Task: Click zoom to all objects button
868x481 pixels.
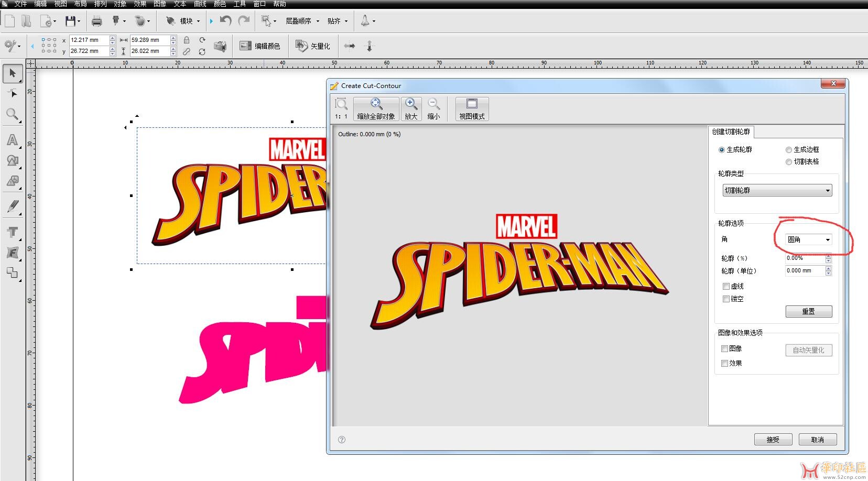Action: pyautogui.click(x=376, y=109)
